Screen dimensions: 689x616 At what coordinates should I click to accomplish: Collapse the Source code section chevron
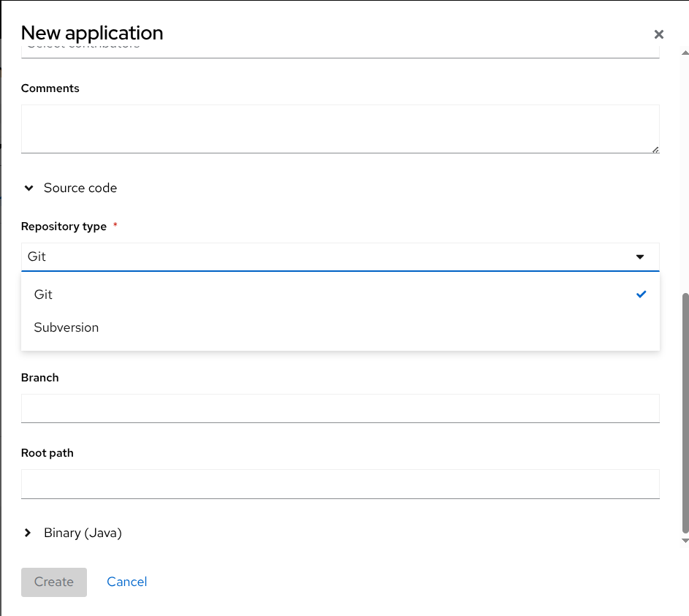coord(28,189)
